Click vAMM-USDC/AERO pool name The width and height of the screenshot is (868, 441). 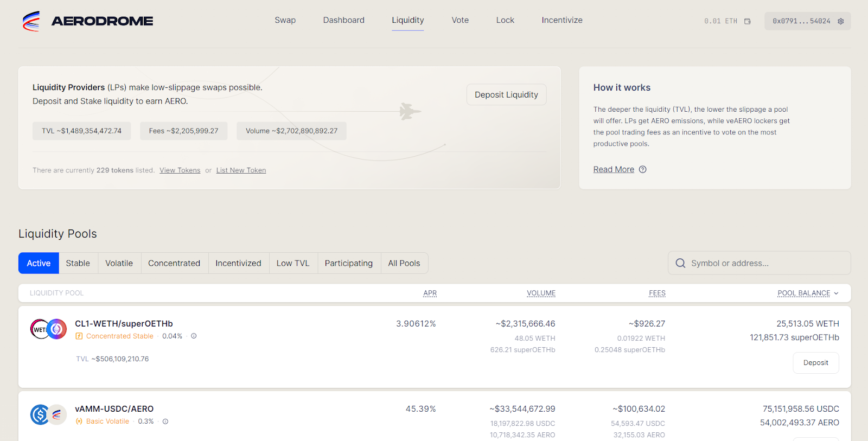(x=114, y=409)
